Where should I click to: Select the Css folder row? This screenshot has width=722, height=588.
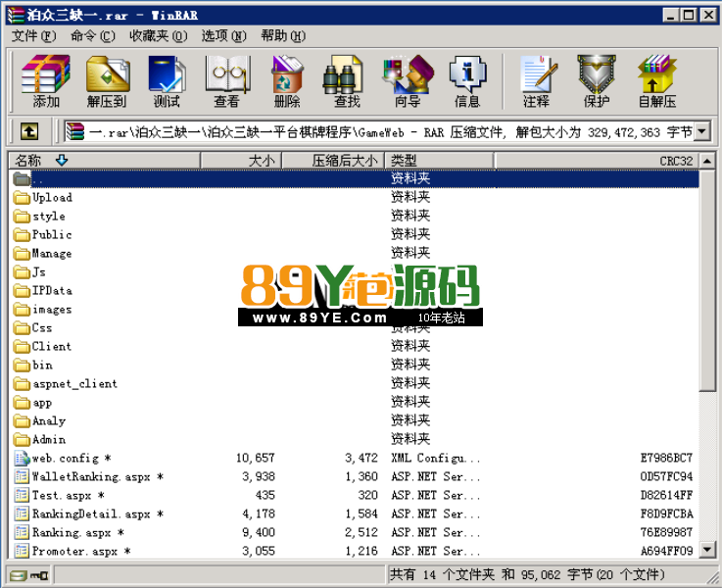354,328
